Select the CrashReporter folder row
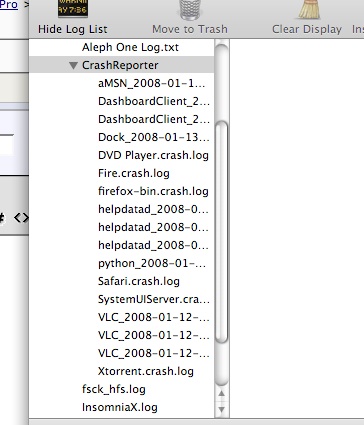This screenshot has width=364, height=425. (121, 65)
